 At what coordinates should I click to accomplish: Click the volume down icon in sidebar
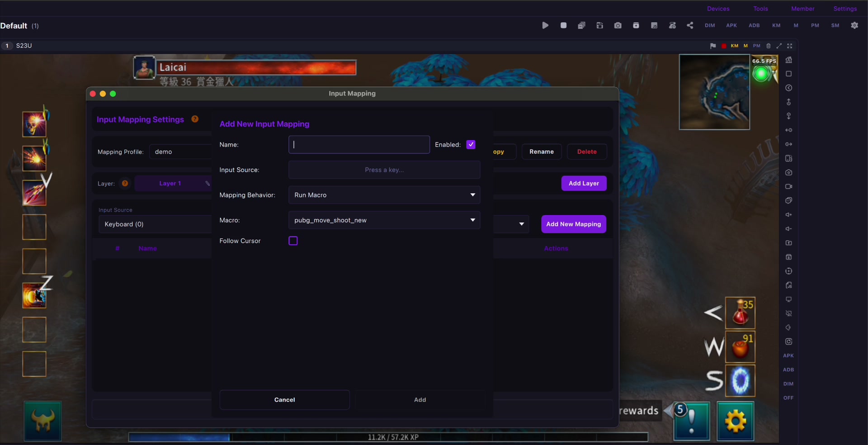click(789, 228)
